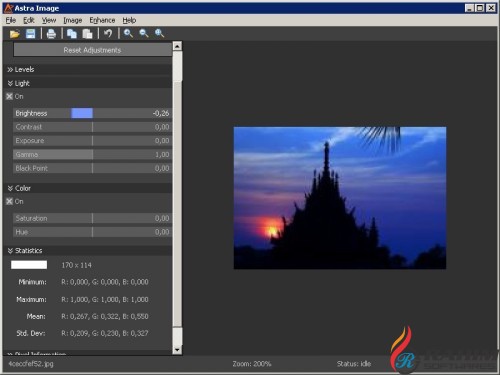Paste from clipboard using paste icon
500x375 pixels.
click(x=88, y=34)
